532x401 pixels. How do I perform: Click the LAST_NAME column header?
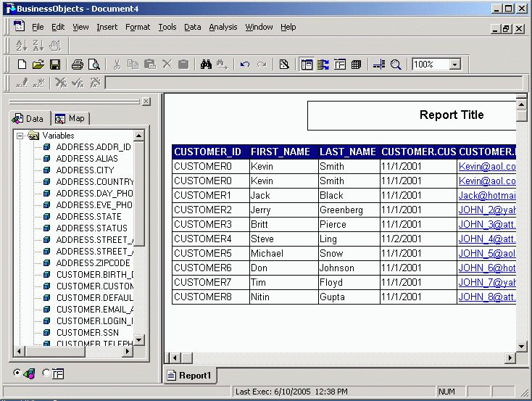click(349, 152)
